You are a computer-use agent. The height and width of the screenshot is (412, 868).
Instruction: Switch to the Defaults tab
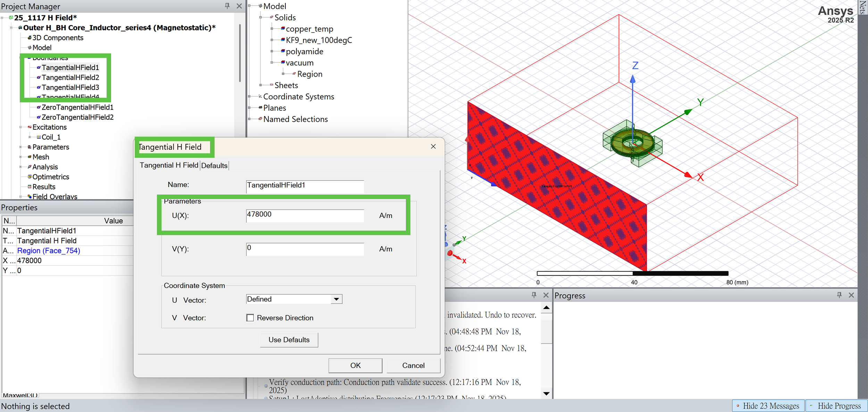coord(214,165)
